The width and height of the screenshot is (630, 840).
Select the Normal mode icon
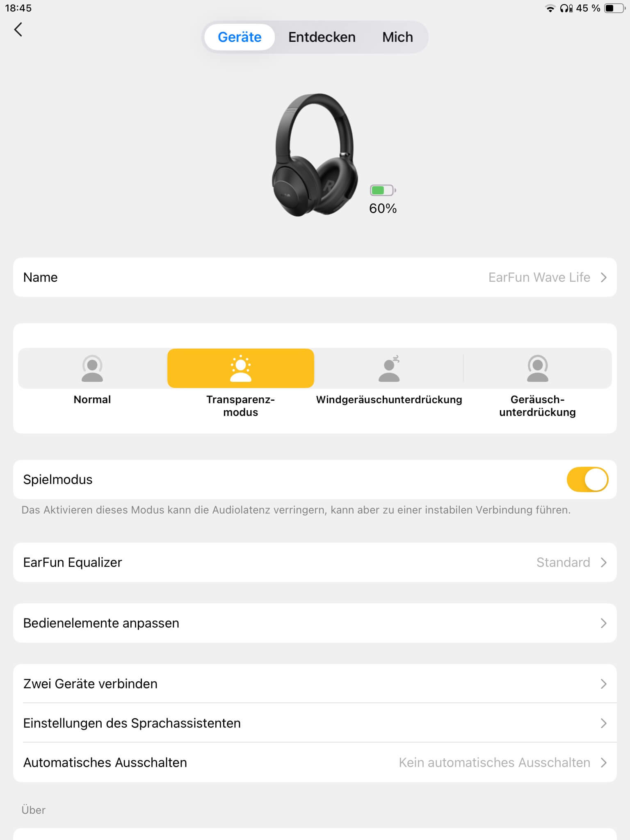[x=92, y=368]
